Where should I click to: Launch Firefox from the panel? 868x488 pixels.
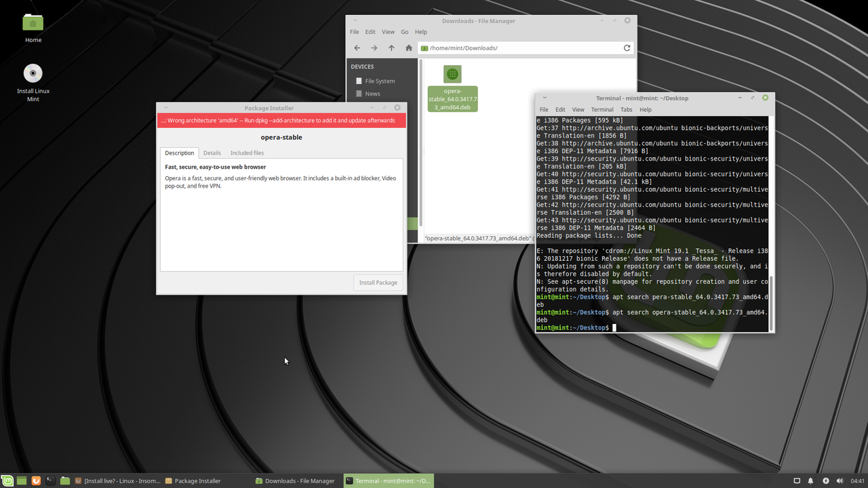[x=36, y=481]
